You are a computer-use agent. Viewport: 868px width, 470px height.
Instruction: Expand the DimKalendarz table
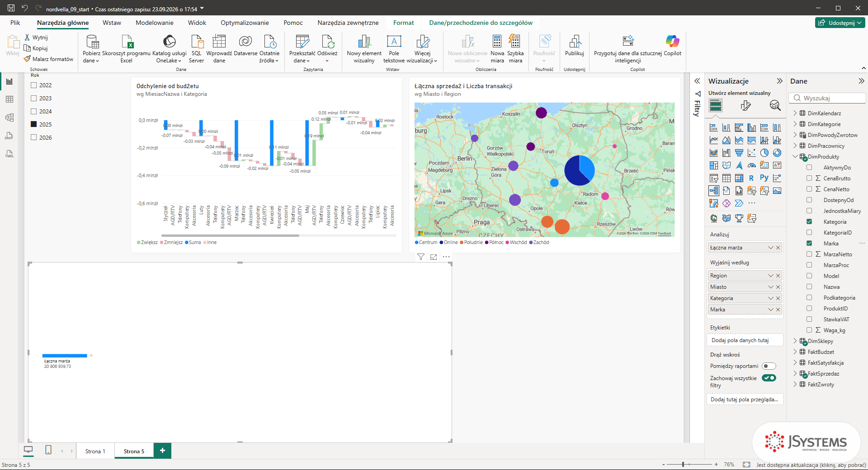pyautogui.click(x=795, y=113)
